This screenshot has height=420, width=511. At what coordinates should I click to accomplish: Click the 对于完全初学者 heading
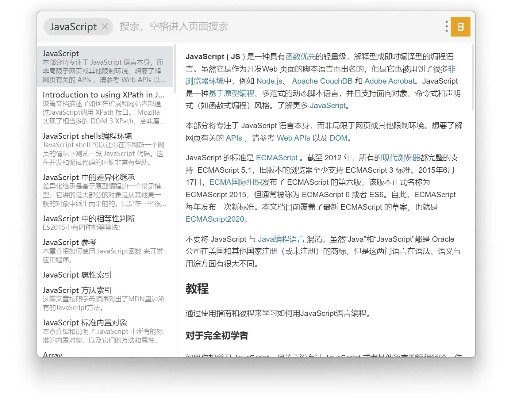coord(217,336)
